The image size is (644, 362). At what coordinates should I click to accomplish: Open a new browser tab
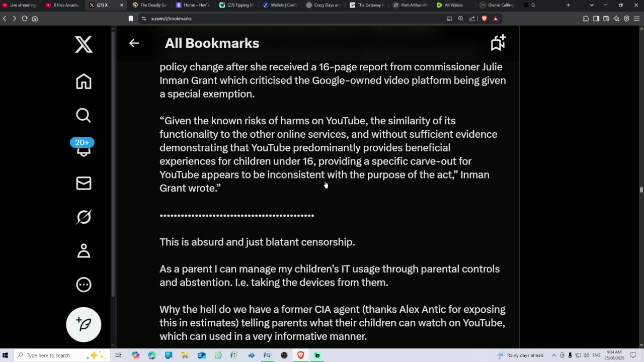(x=568, y=5)
